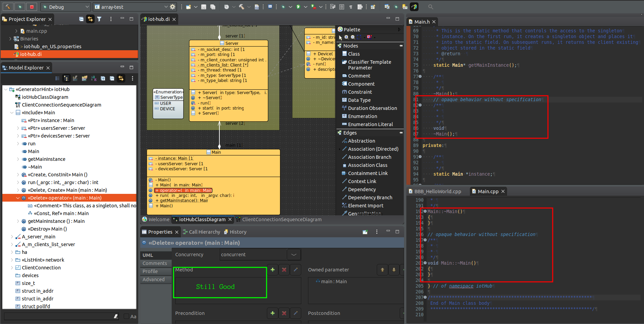Screen dimensions: 644x324
Task: Open the Call Hierarchy tab
Action: point(202,232)
